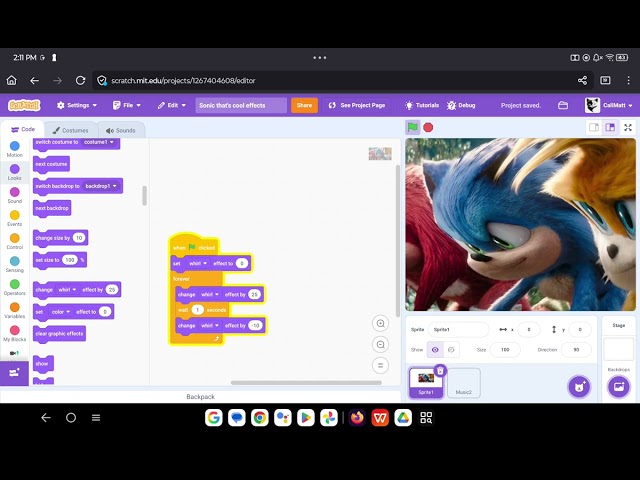Open whirl dropdown in palette change effect block
This screenshot has width=640, height=480.
tap(67, 290)
